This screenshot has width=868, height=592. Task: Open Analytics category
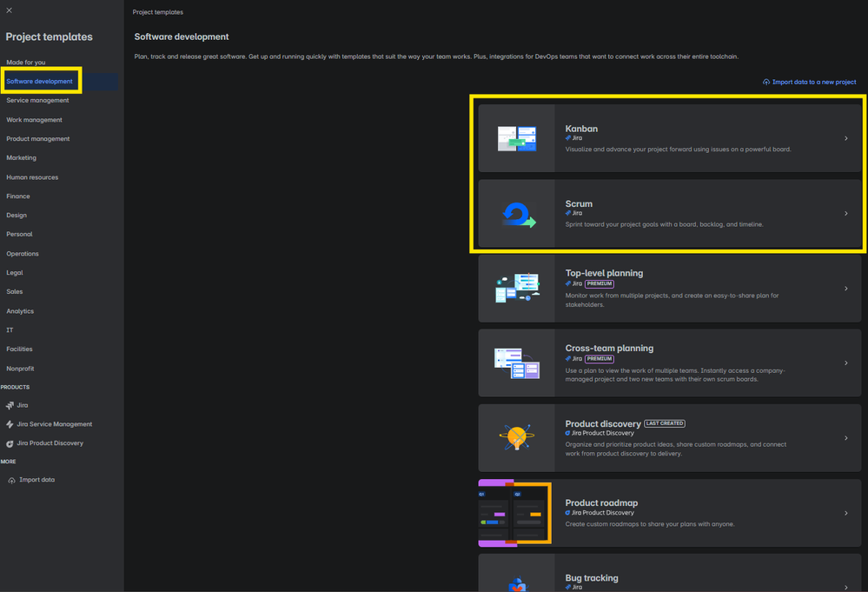coord(20,311)
